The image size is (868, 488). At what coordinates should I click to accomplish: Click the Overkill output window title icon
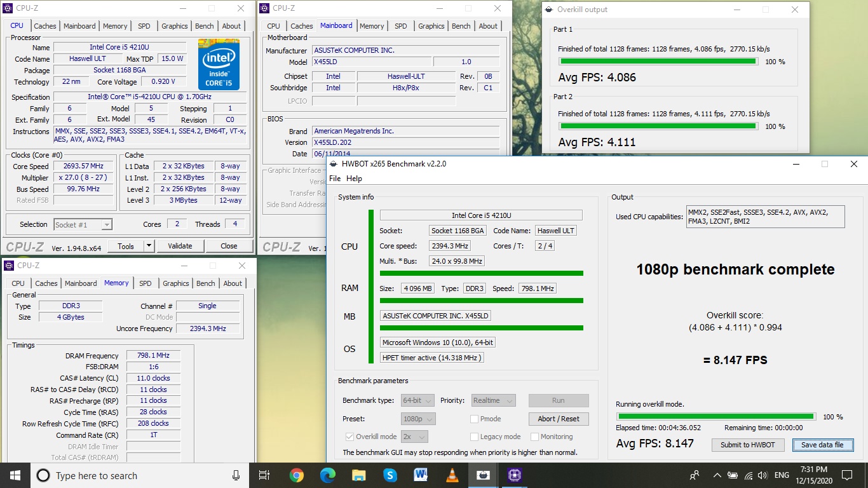pos(549,10)
